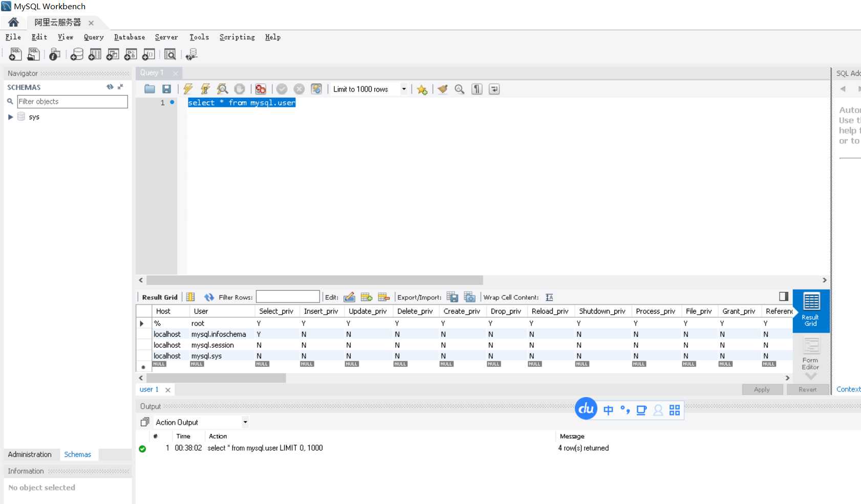Insert a new row icon
The image size is (861, 504).
(x=367, y=297)
